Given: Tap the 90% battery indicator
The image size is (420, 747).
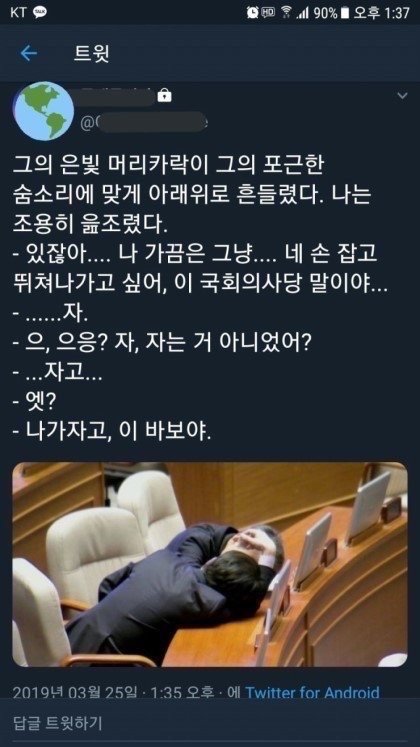Looking at the screenshot, I should [331, 13].
